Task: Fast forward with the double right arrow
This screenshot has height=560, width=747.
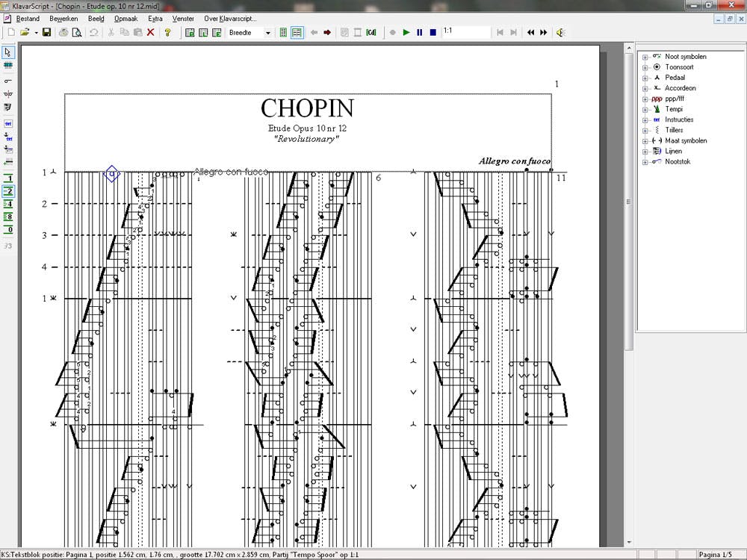Action: pyautogui.click(x=544, y=32)
